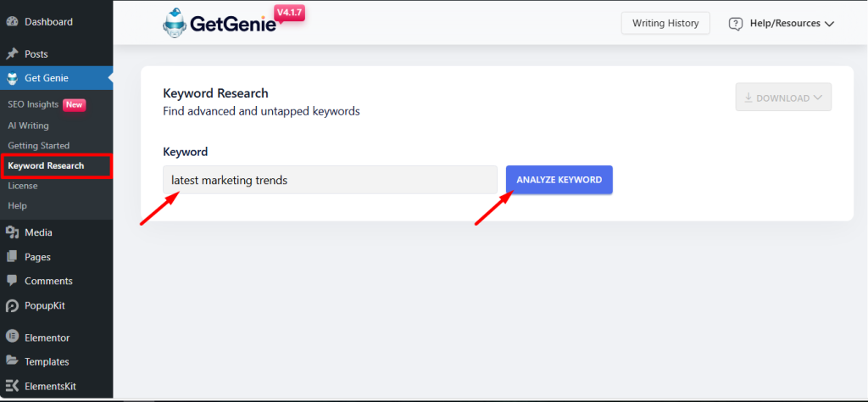868x402 pixels.
Task: Click the GetGenie robot logo
Action: tap(175, 23)
